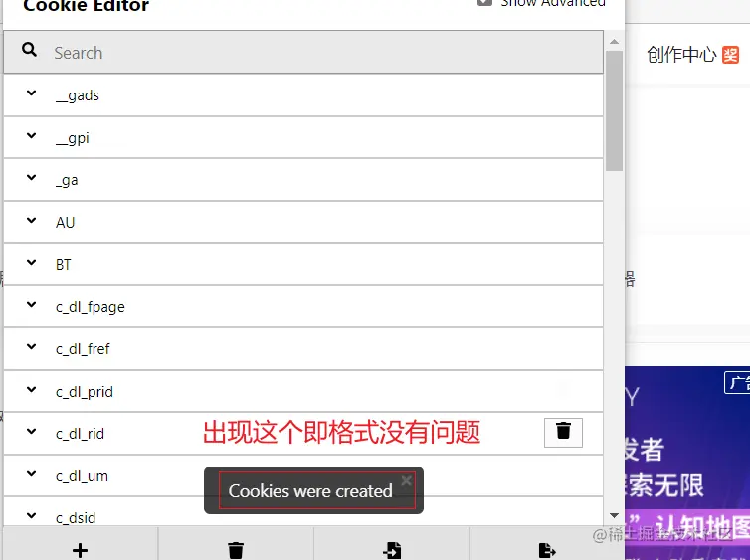Click the import cookies icon
Viewport: 750px width, 560px height.
(x=392, y=550)
